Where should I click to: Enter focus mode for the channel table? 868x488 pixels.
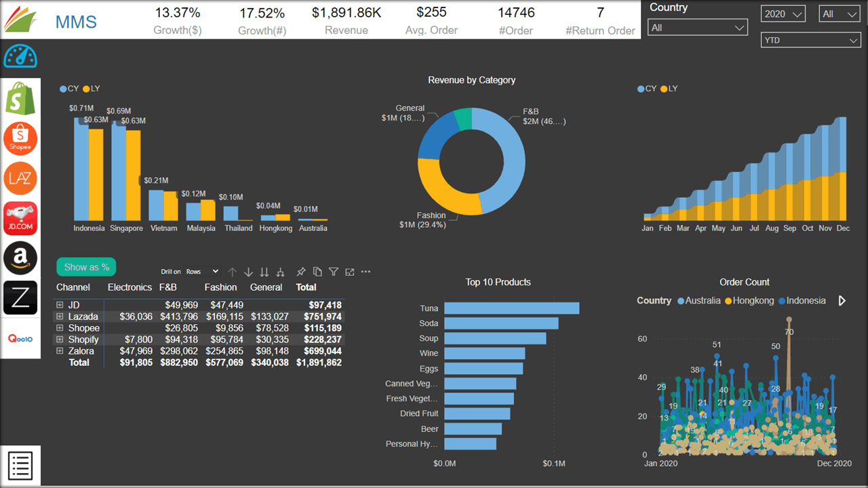pos(349,271)
